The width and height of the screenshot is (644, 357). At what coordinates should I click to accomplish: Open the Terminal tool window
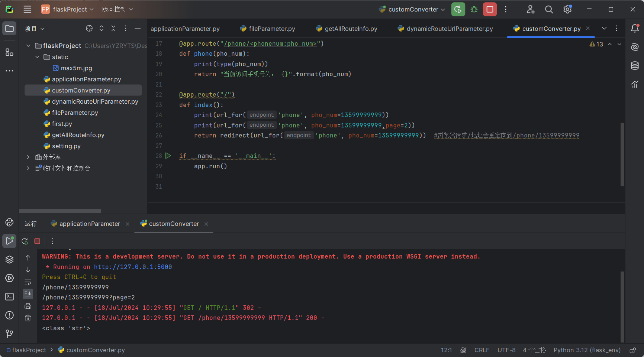coord(9,296)
